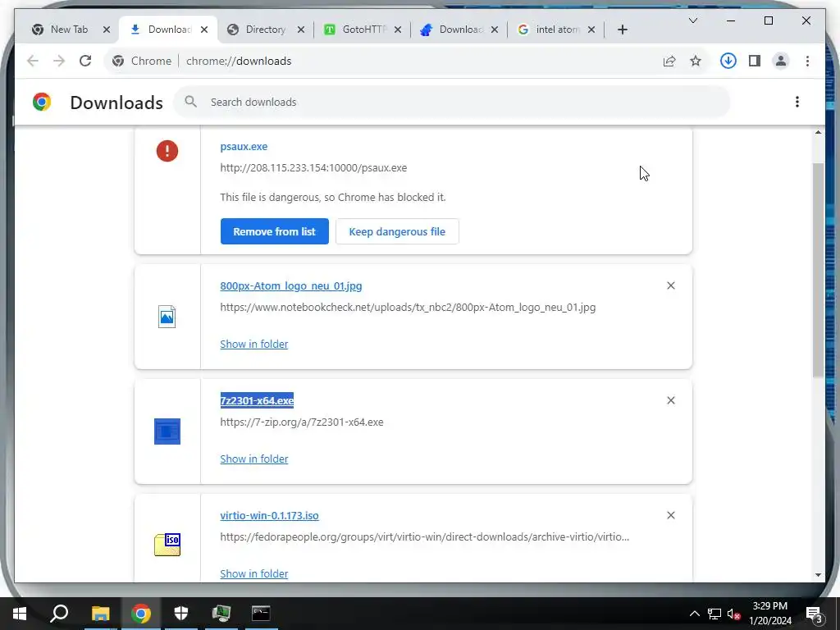Click the psaux.exe source URL text
Viewport: 840px width, 630px height.
[x=313, y=167]
